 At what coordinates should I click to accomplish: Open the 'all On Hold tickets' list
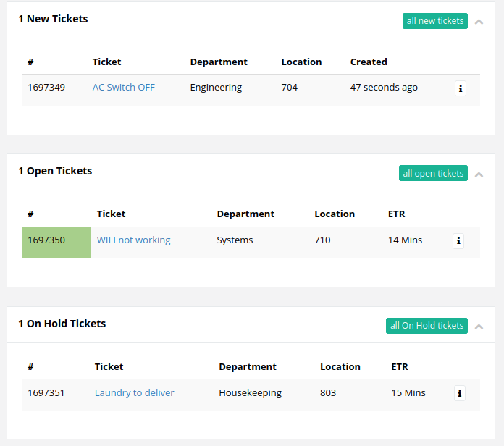coord(427,326)
